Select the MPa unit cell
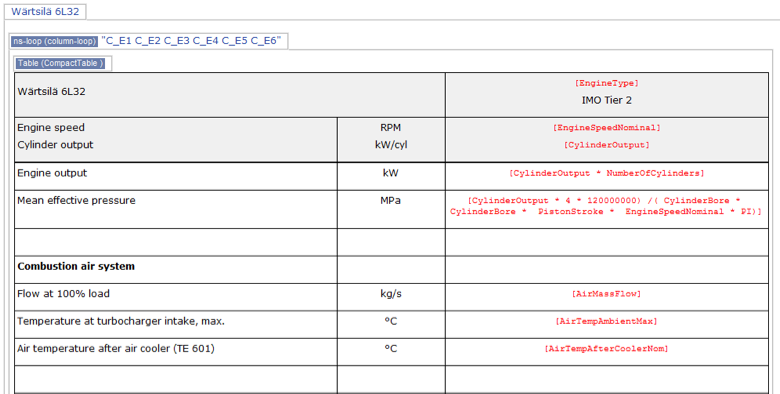 click(391, 209)
